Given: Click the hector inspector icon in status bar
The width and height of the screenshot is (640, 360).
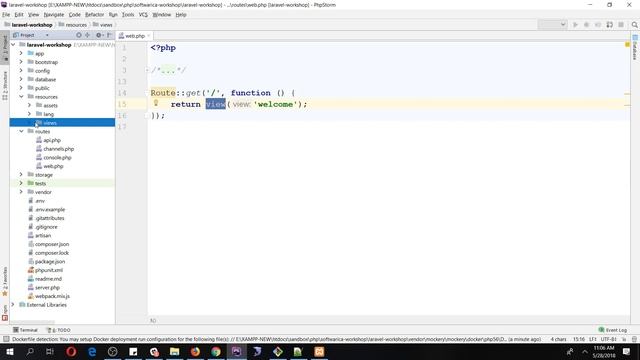Looking at the screenshot, I should click(x=634, y=339).
